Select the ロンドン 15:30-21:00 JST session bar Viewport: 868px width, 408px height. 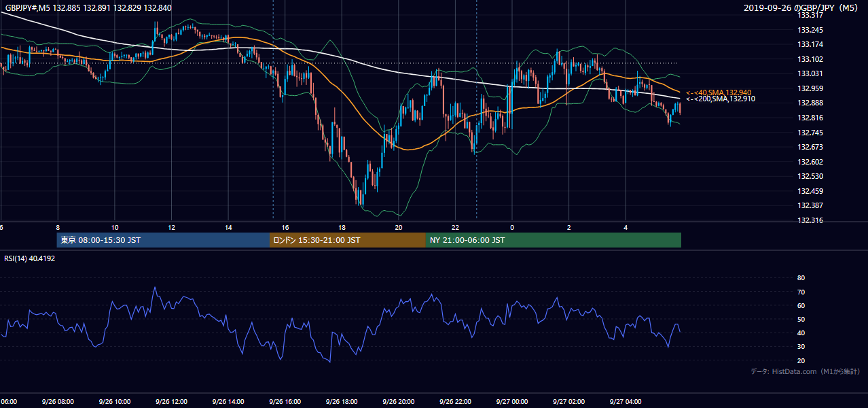(x=348, y=240)
